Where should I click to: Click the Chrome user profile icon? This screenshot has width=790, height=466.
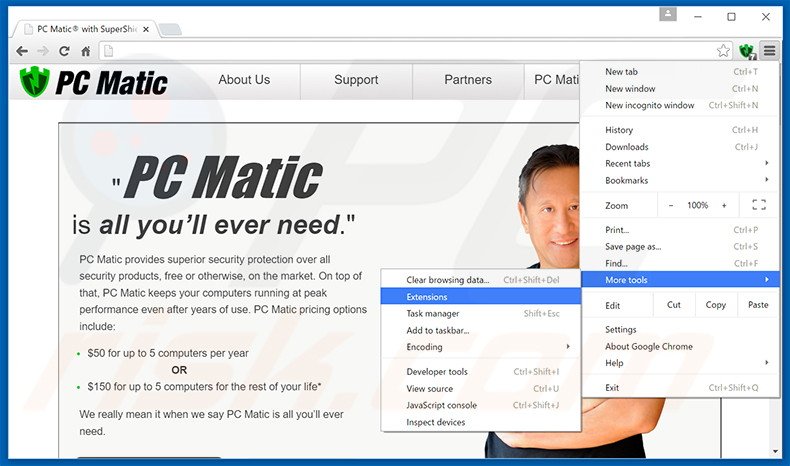click(x=668, y=15)
